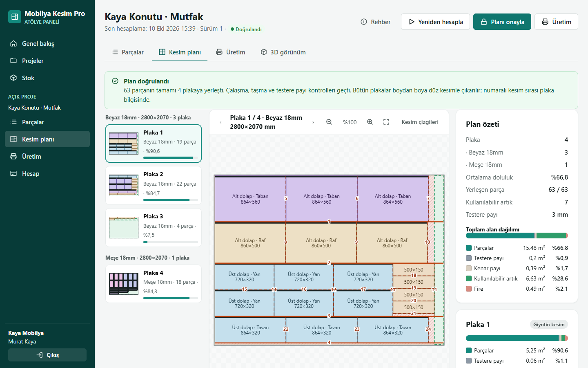Click the Fire legend color swatch
The image size is (588, 368).
tap(469, 289)
